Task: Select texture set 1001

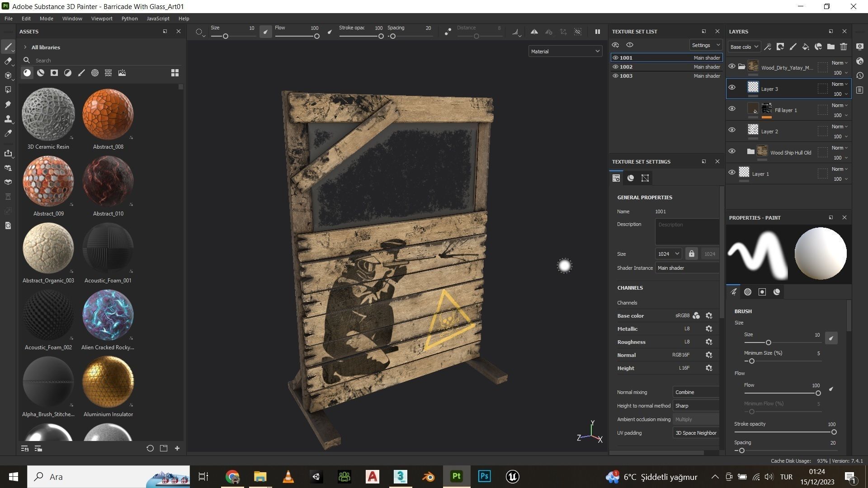Action: 666,58
